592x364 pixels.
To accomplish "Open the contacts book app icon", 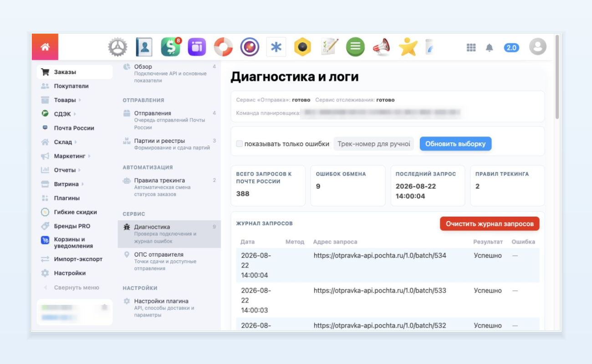I will click(144, 47).
